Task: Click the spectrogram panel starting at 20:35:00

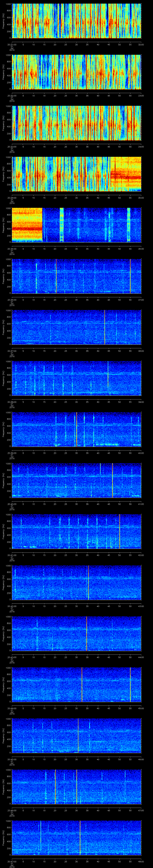Action: tap(77, 225)
